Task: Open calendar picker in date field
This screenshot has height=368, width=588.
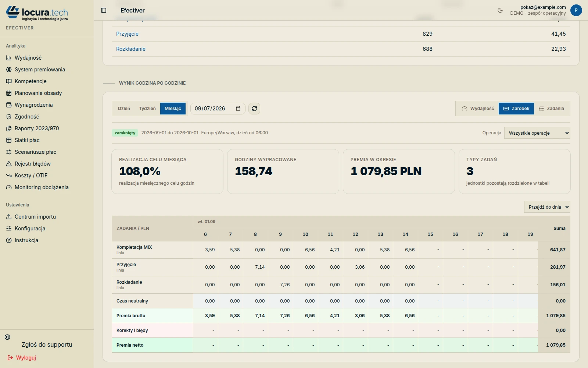Action: click(238, 109)
